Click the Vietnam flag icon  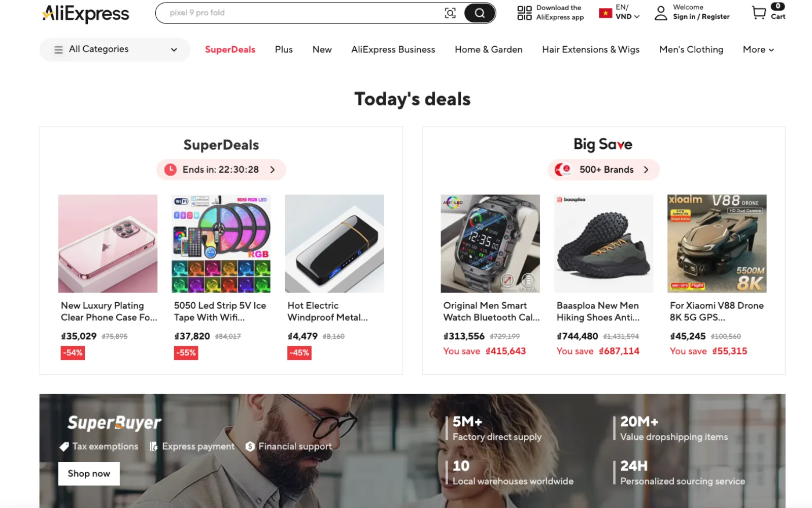coord(605,13)
